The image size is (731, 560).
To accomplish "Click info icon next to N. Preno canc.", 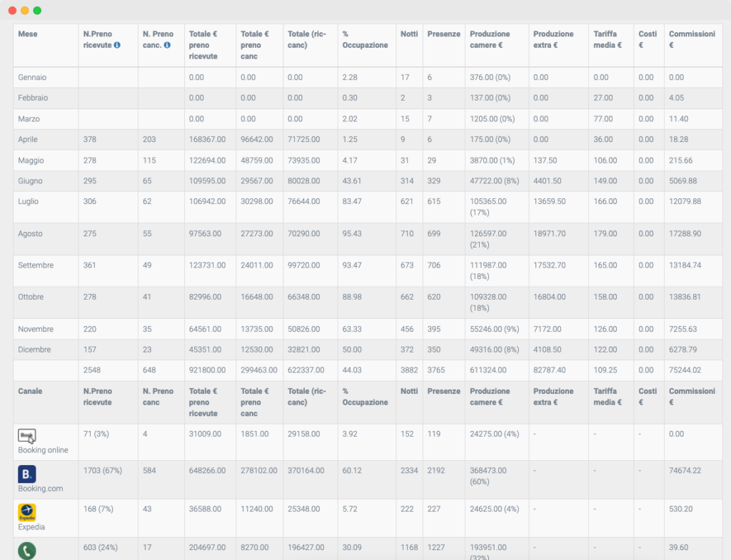I will [167, 45].
